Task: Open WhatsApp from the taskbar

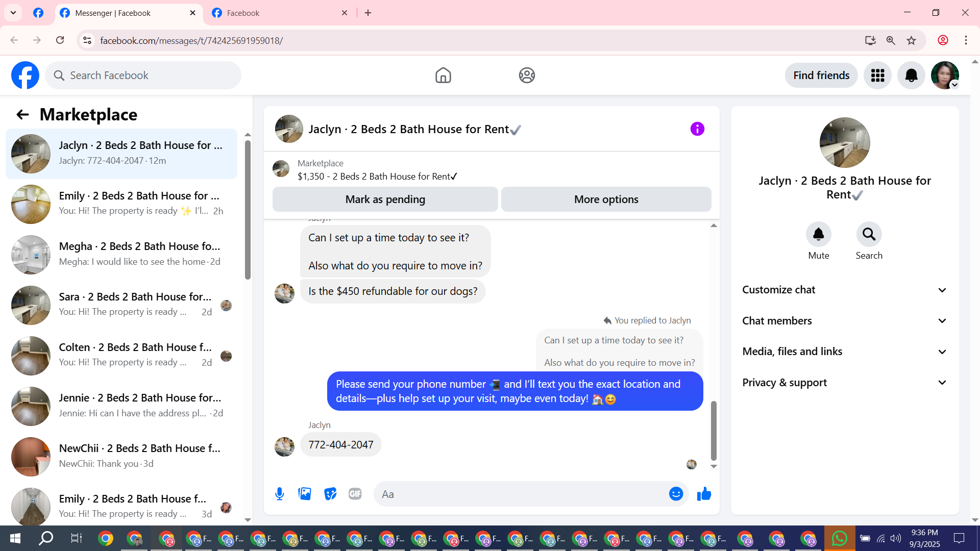Action: [x=840, y=538]
